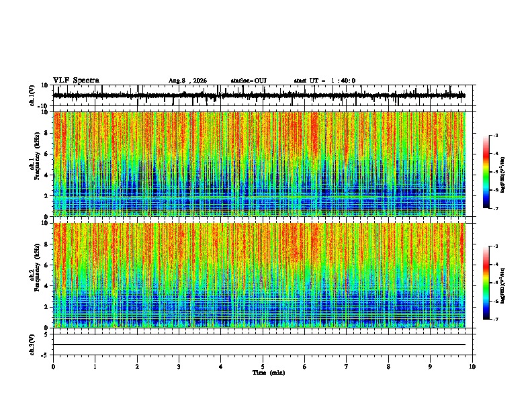Click the "ch.3(V)" axis label

[x=32, y=345]
